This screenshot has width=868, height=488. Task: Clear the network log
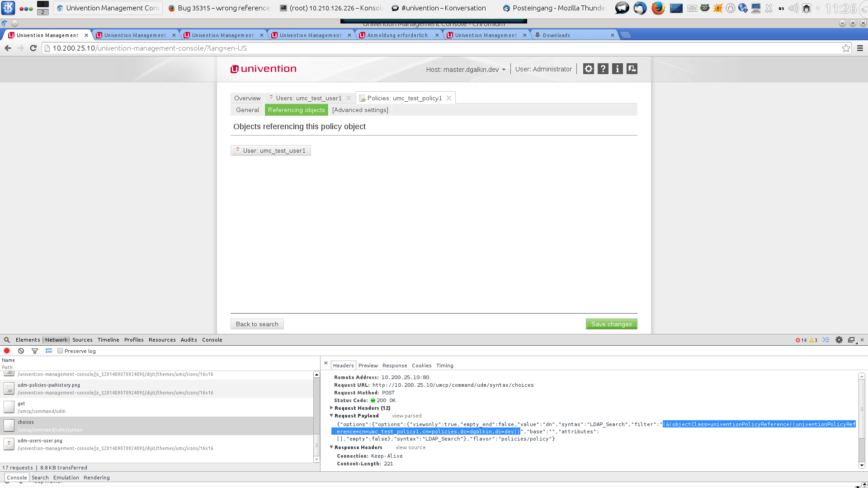coord(21,351)
